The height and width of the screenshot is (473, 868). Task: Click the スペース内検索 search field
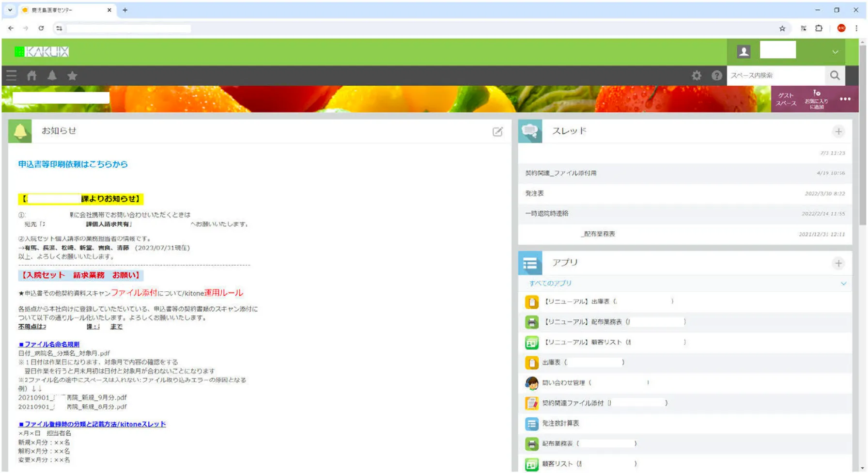coord(775,76)
